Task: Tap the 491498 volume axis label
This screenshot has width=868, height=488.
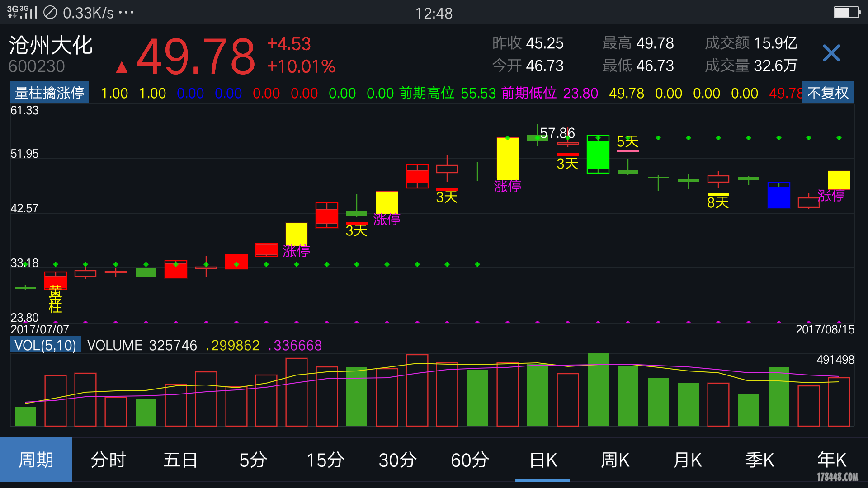Action: 835,360
